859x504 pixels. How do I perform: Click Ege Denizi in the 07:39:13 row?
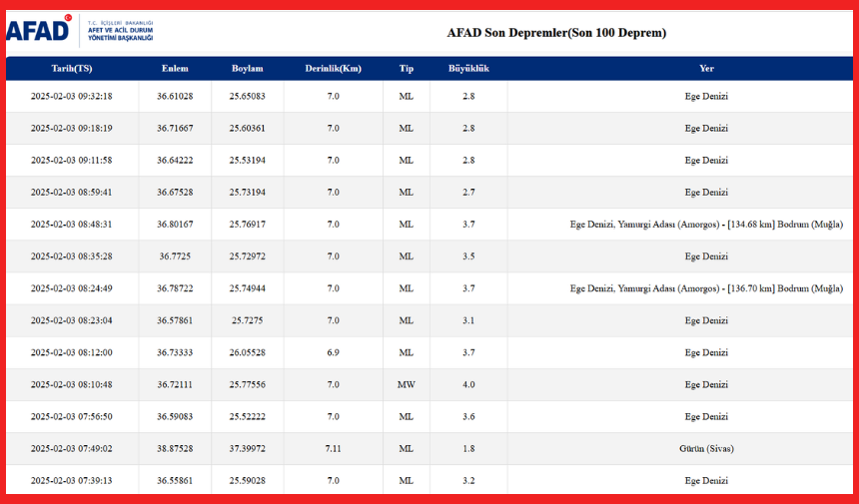click(x=706, y=480)
